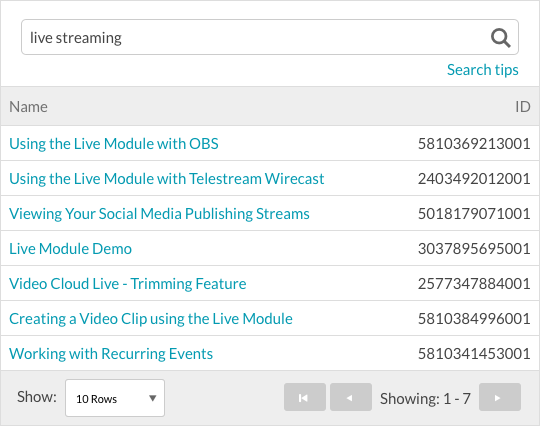Open the Live Module Demo video

pos(70,249)
